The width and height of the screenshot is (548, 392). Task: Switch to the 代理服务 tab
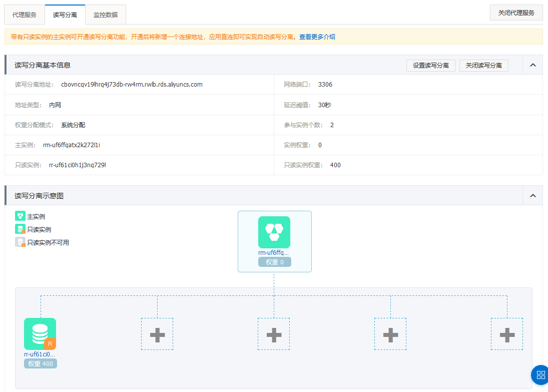tap(25, 15)
